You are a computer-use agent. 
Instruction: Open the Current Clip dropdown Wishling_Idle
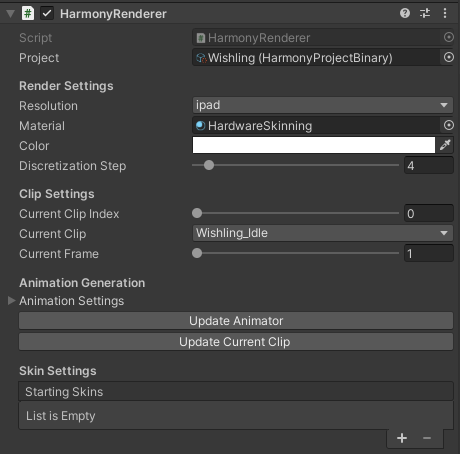(323, 233)
